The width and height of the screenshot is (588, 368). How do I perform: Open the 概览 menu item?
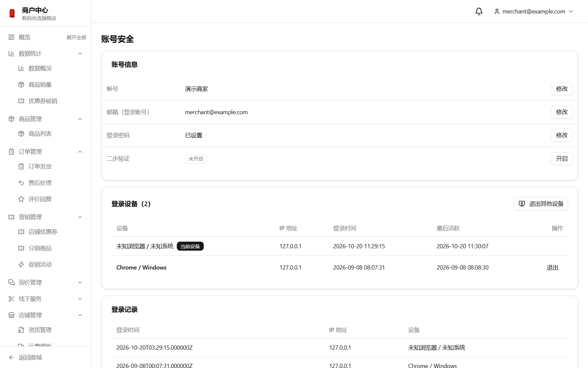[24, 37]
